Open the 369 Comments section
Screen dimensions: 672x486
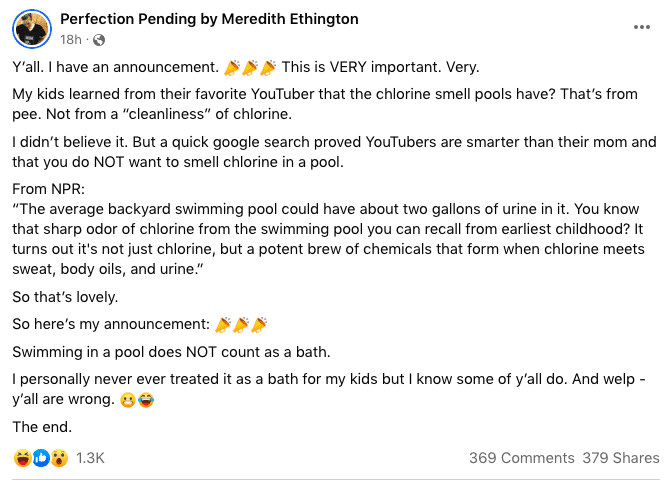522,458
